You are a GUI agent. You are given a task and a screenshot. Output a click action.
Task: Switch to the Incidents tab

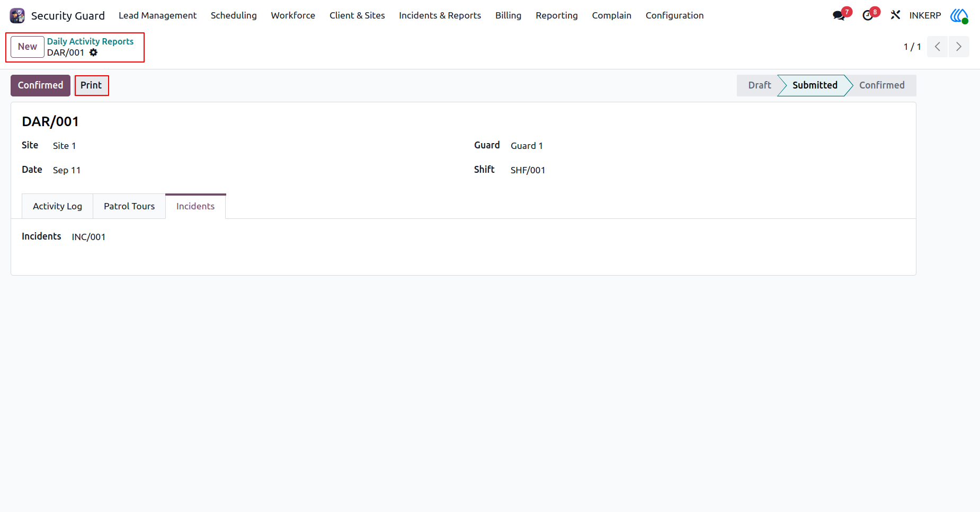[x=195, y=206]
